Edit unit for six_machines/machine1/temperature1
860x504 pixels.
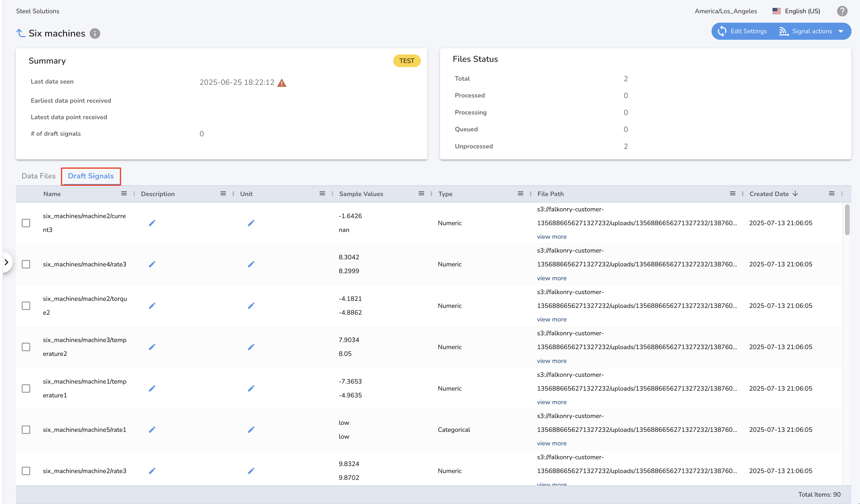coord(251,388)
